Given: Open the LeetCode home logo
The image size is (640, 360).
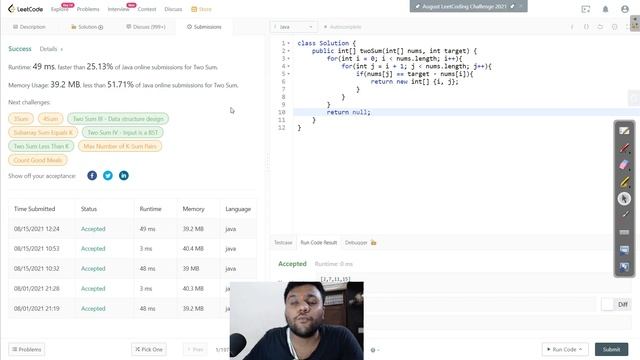Looking at the screenshot, I should click(25, 9).
